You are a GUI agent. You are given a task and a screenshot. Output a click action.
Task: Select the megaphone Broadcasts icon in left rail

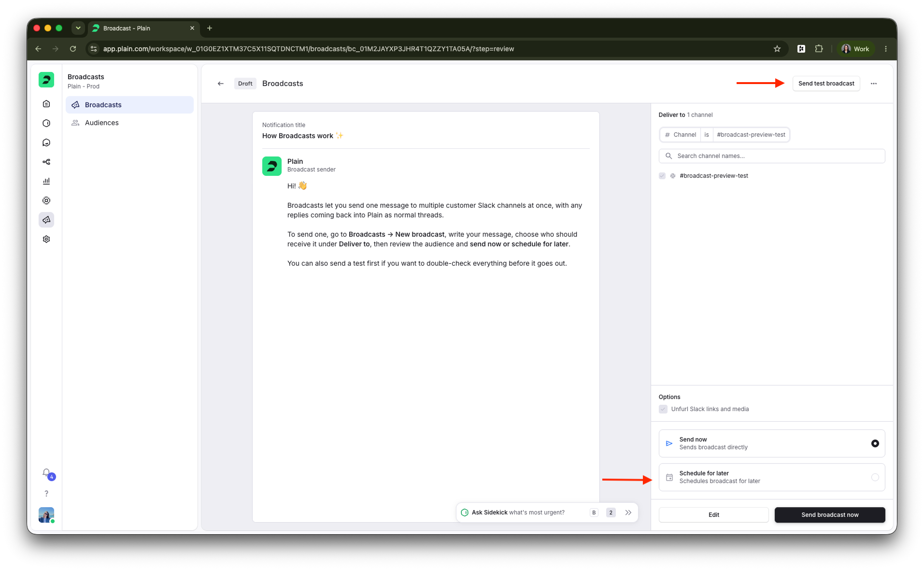[46, 220]
